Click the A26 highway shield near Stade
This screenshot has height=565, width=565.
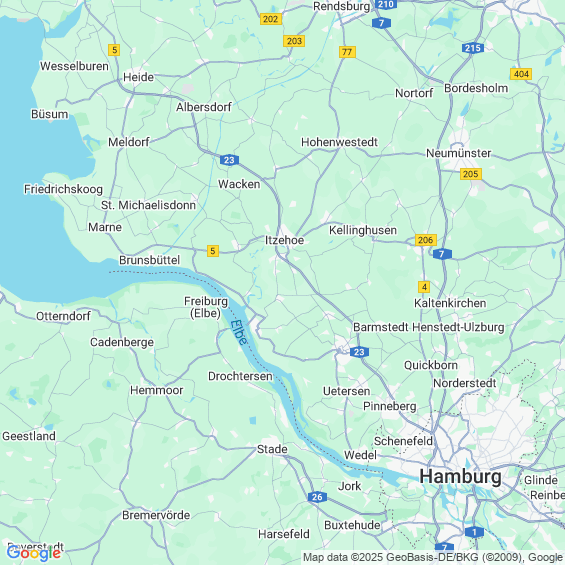pos(317,497)
